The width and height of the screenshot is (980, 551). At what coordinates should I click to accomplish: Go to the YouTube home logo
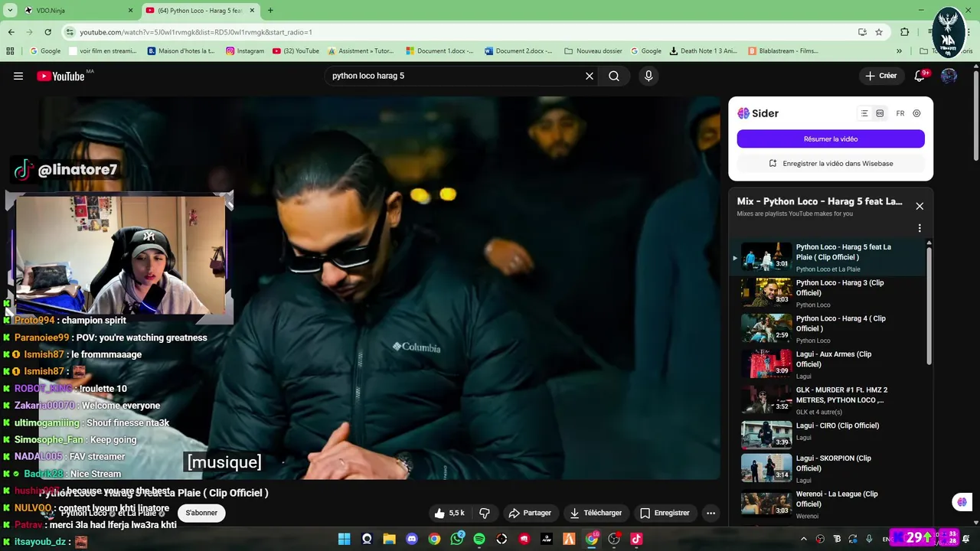(x=60, y=76)
